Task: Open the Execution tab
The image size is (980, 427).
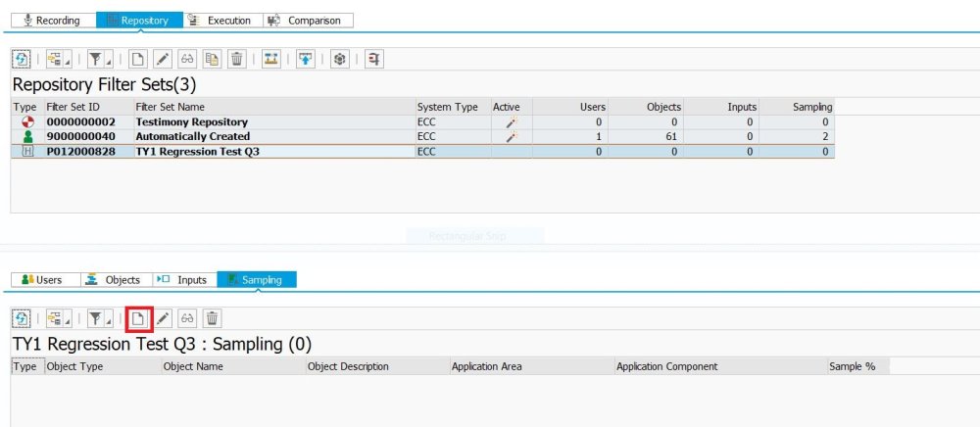Action: [x=223, y=20]
